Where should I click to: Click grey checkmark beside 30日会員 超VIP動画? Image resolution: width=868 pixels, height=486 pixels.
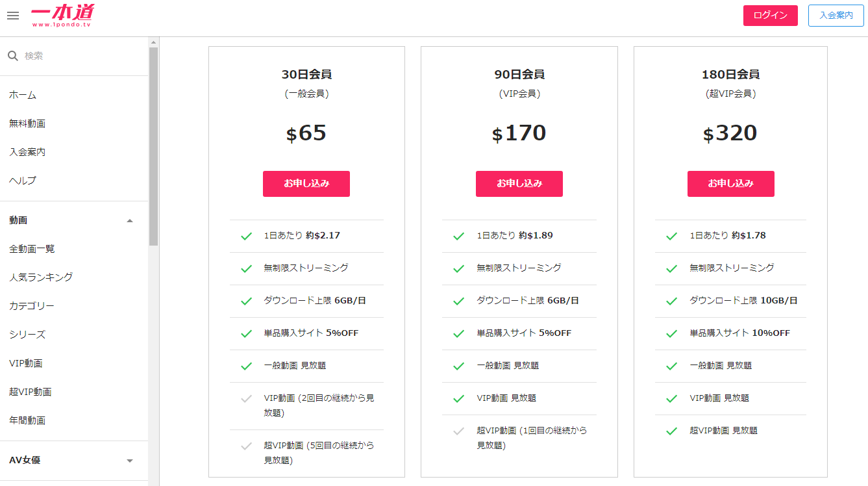click(246, 446)
